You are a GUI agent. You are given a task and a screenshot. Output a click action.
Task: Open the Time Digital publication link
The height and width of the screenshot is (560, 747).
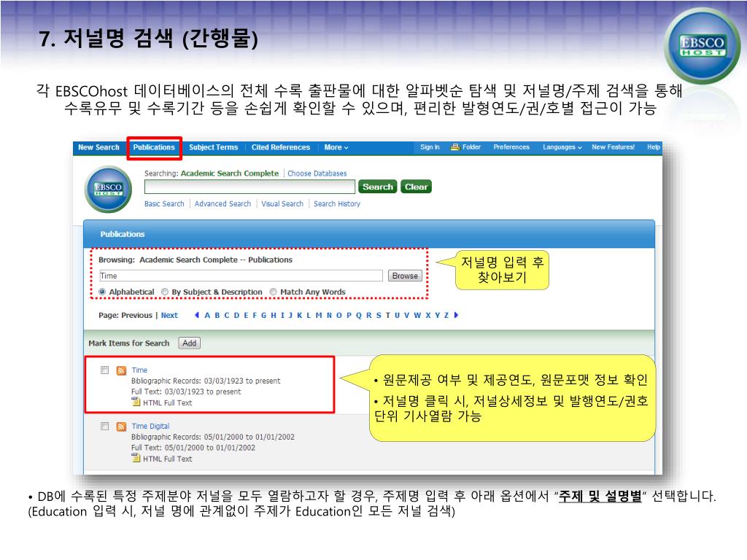(150, 426)
